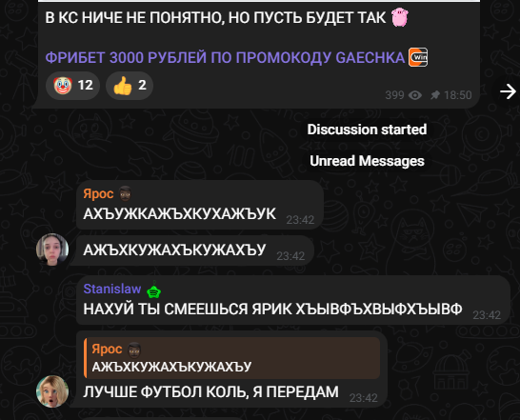Click the Unread Messages divider
Image resolution: width=520 pixels, height=420 pixels.
pyautogui.click(x=367, y=161)
